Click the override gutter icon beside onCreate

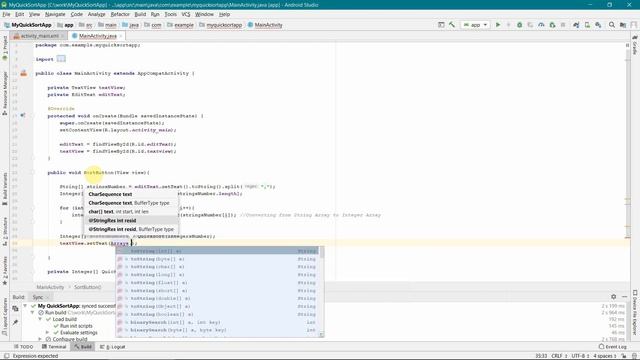pos(23,116)
